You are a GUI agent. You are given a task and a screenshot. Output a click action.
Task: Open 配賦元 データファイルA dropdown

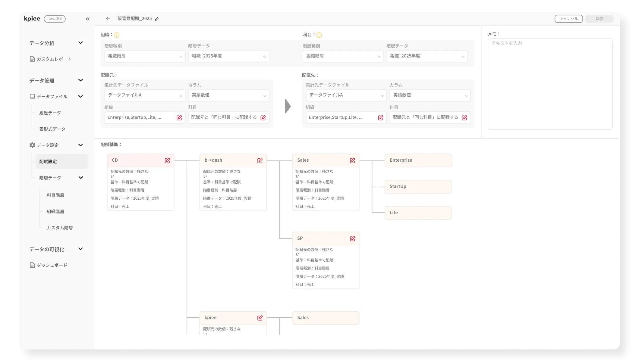145,95
